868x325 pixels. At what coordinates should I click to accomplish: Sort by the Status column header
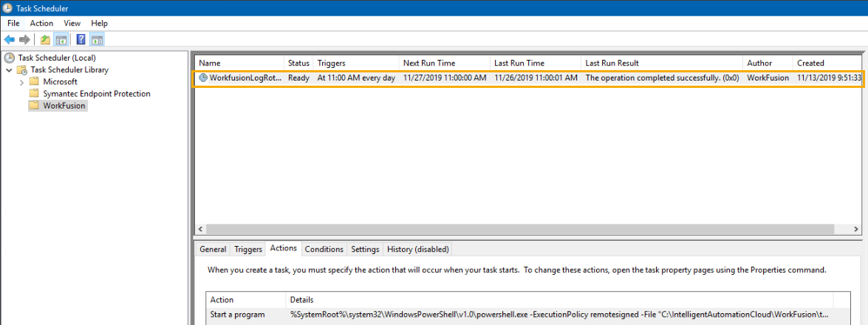[298, 63]
